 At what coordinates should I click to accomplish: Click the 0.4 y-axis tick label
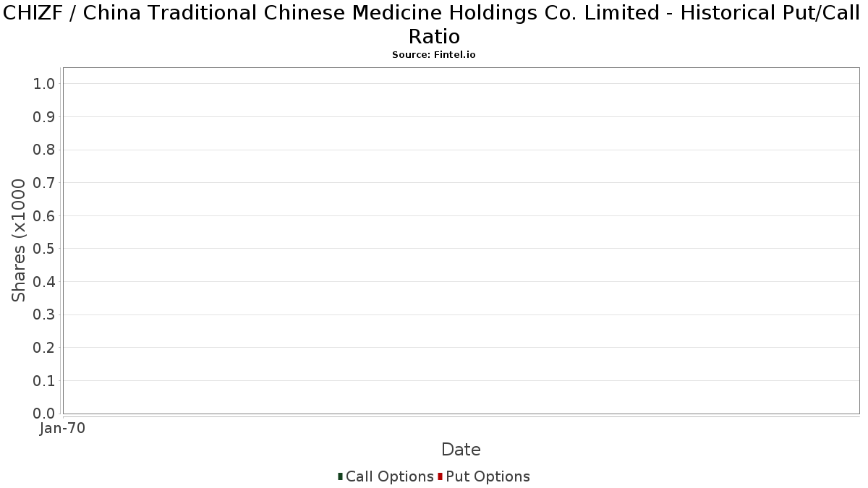pyautogui.click(x=44, y=282)
